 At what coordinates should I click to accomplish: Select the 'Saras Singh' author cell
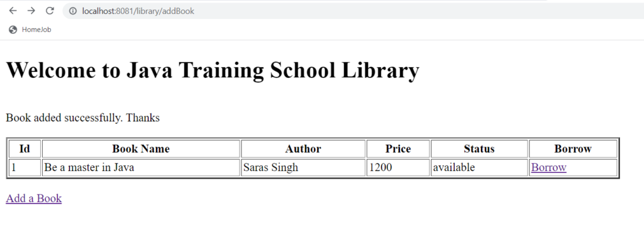coord(303,168)
